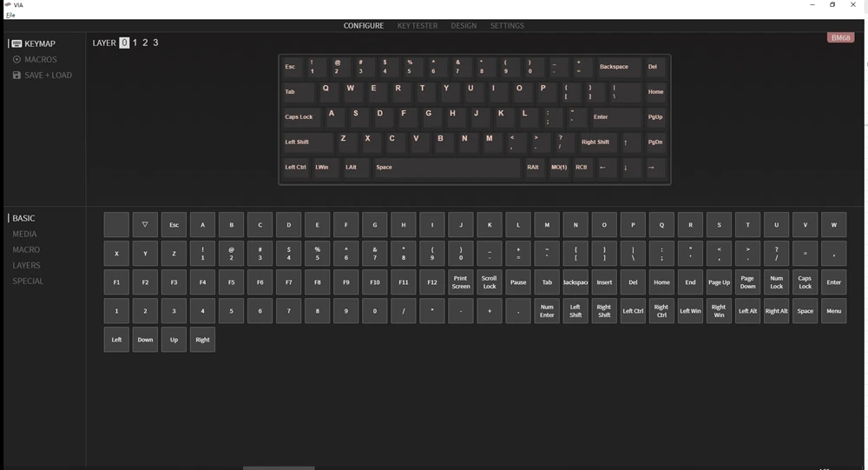Select the MO(1) key on keyboard
The width and height of the screenshot is (868, 470).
coord(559,168)
